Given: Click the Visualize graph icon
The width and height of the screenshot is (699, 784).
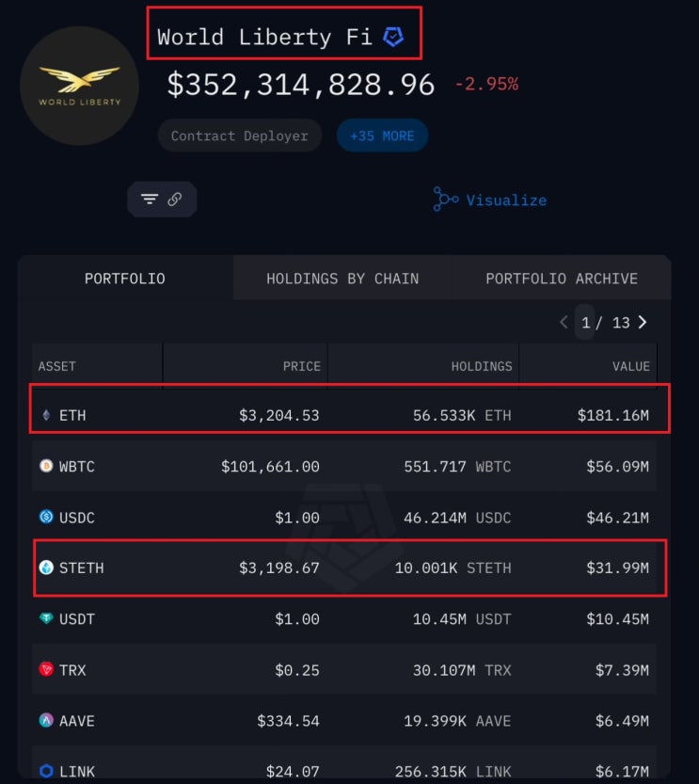Looking at the screenshot, I should (x=446, y=200).
